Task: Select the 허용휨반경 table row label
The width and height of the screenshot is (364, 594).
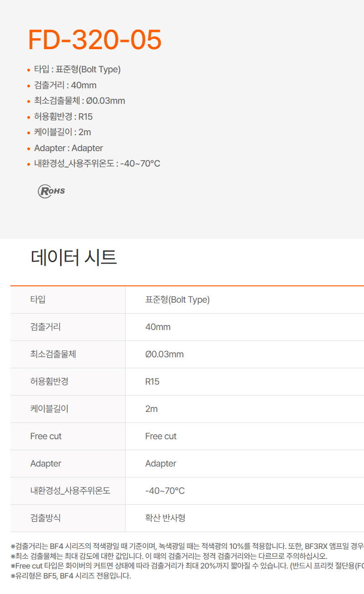Action: [x=49, y=381]
